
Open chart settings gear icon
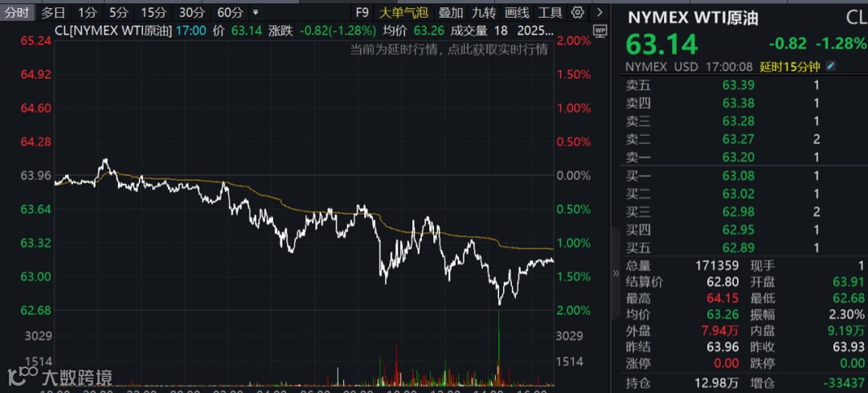577,12
